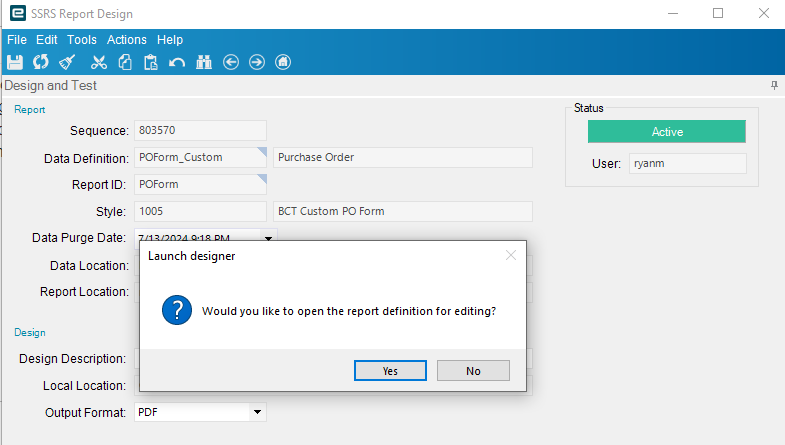
Task: Click the Copy toolbar icon
Action: click(125, 62)
